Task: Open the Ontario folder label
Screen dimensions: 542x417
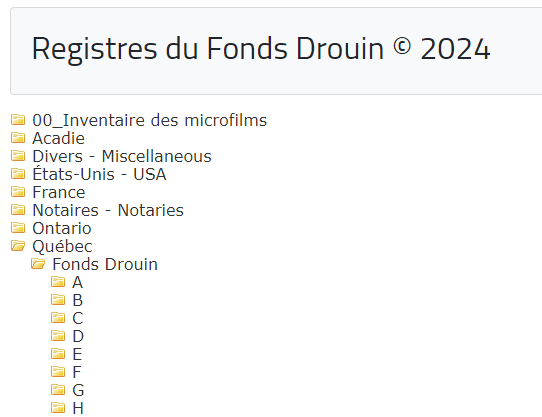Action: 62,228
